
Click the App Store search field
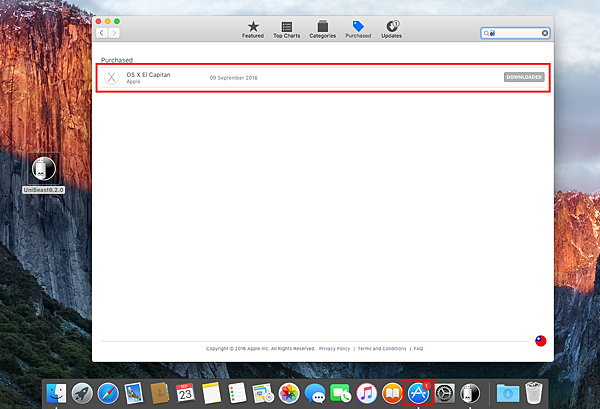(515, 33)
